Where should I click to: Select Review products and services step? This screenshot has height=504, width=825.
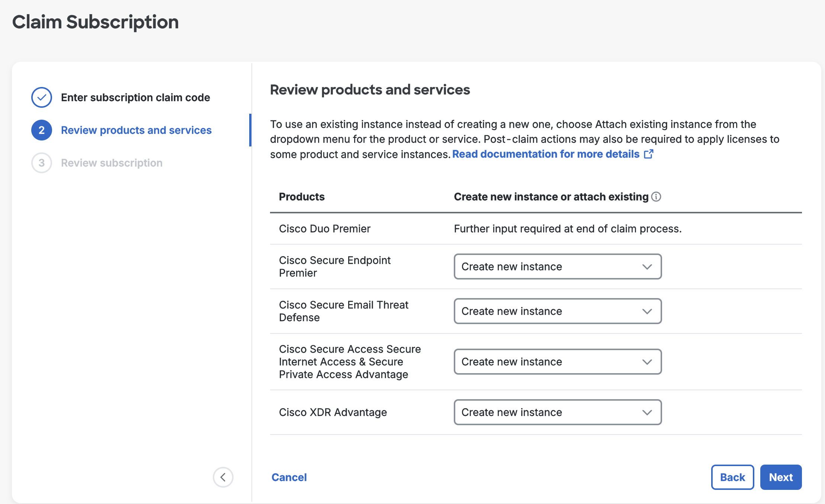click(136, 130)
